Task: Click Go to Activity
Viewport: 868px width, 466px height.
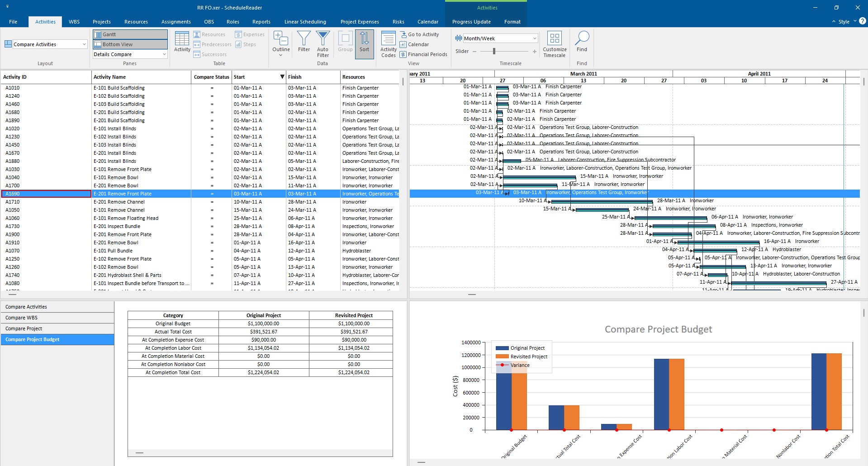Action: pyautogui.click(x=419, y=34)
